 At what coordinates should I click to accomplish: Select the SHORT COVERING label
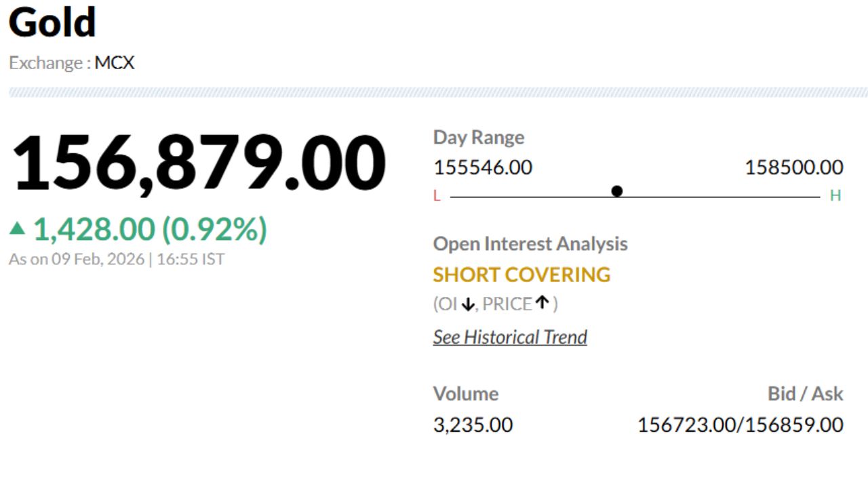pyautogui.click(x=521, y=274)
